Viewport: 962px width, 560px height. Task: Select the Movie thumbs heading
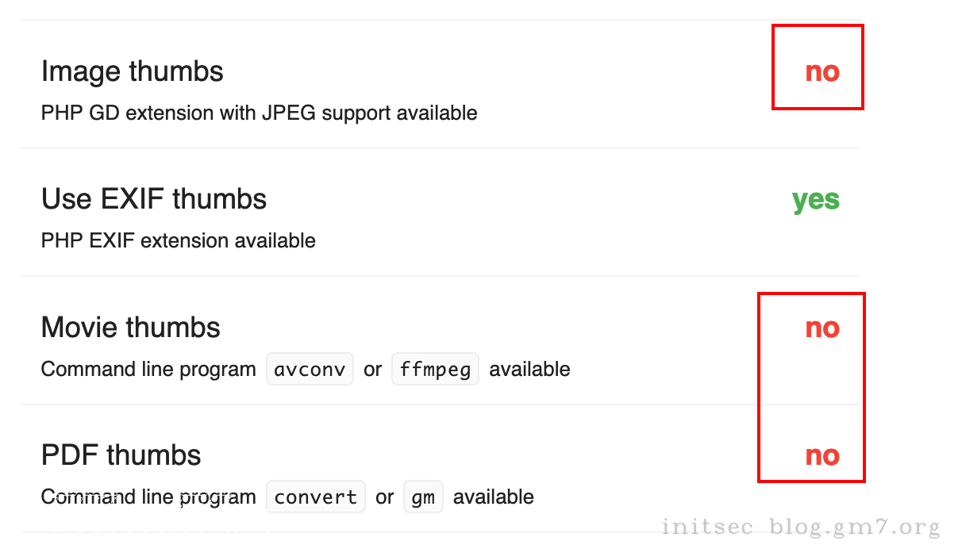point(130,328)
